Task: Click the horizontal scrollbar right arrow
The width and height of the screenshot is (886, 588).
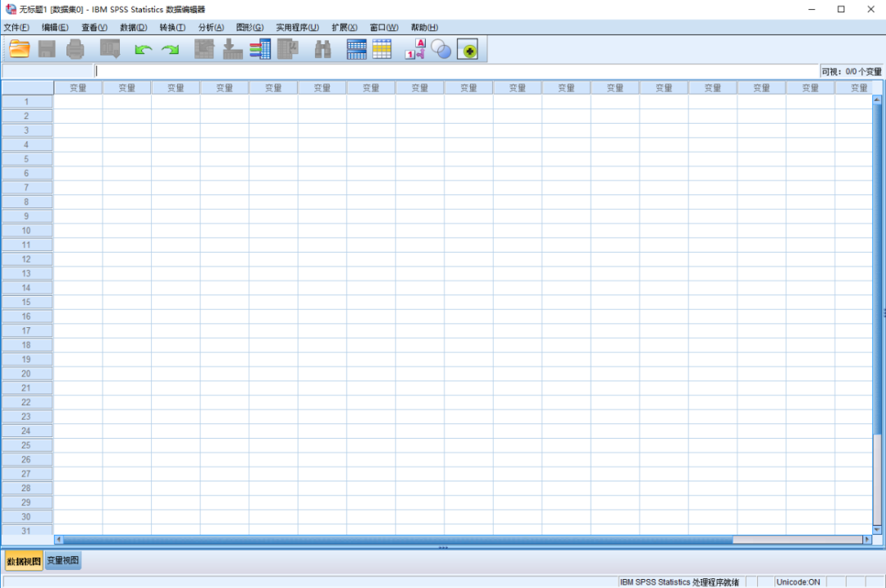Action: point(867,540)
